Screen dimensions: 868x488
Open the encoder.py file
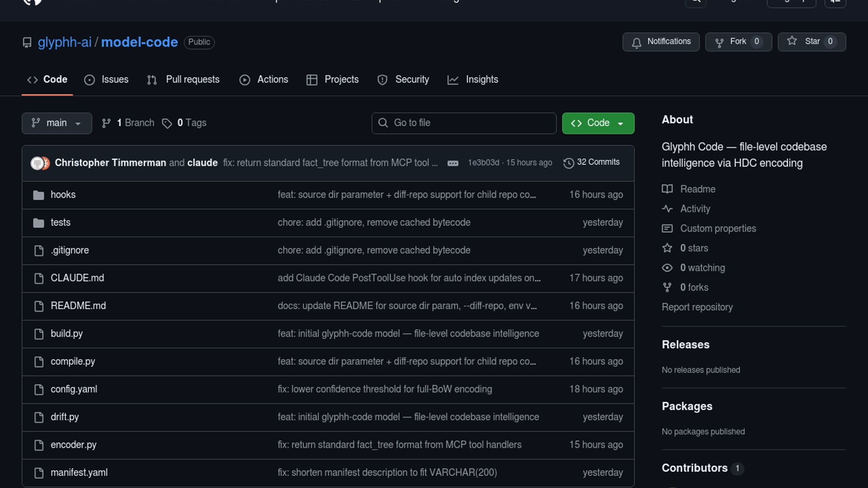pyautogui.click(x=73, y=445)
